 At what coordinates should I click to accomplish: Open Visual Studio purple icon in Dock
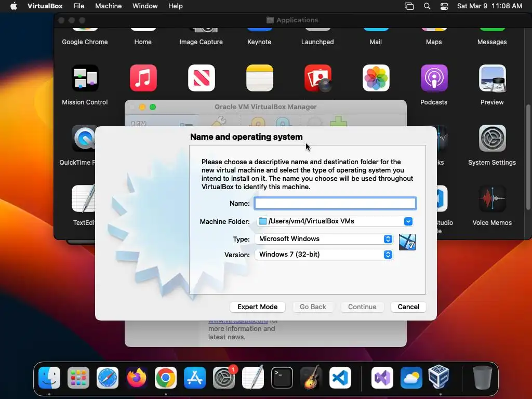(x=382, y=378)
